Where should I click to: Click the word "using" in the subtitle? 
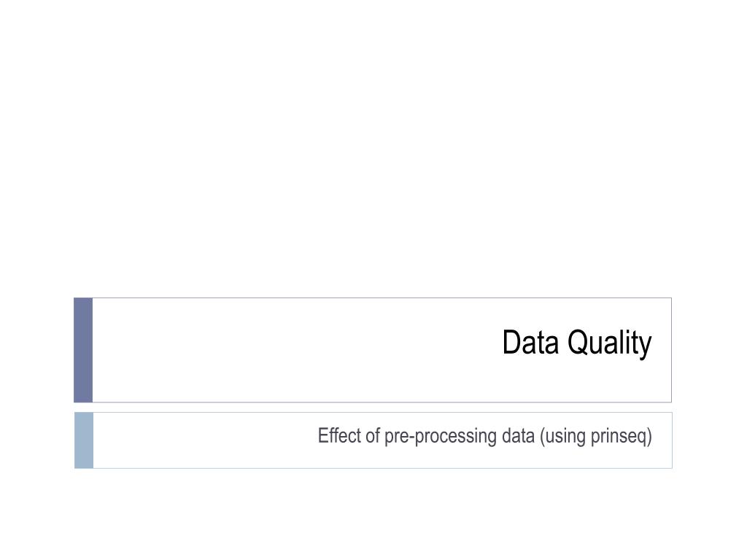point(563,437)
